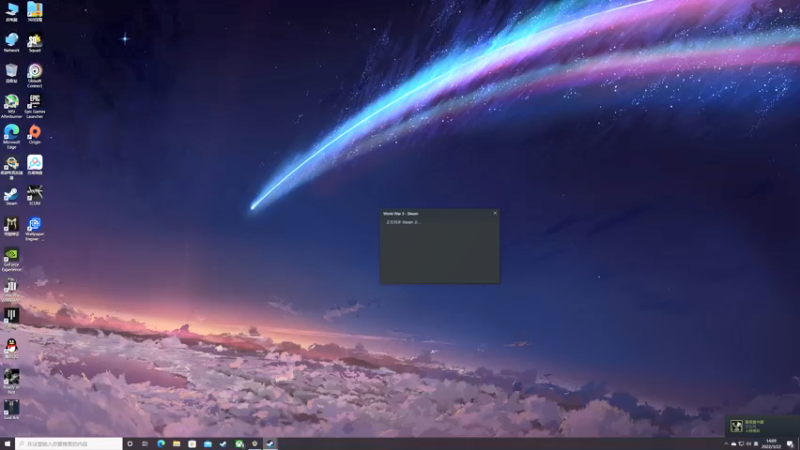Launch Epic Games Launcher shortcut
The height and width of the screenshot is (450, 800).
coord(35,106)
